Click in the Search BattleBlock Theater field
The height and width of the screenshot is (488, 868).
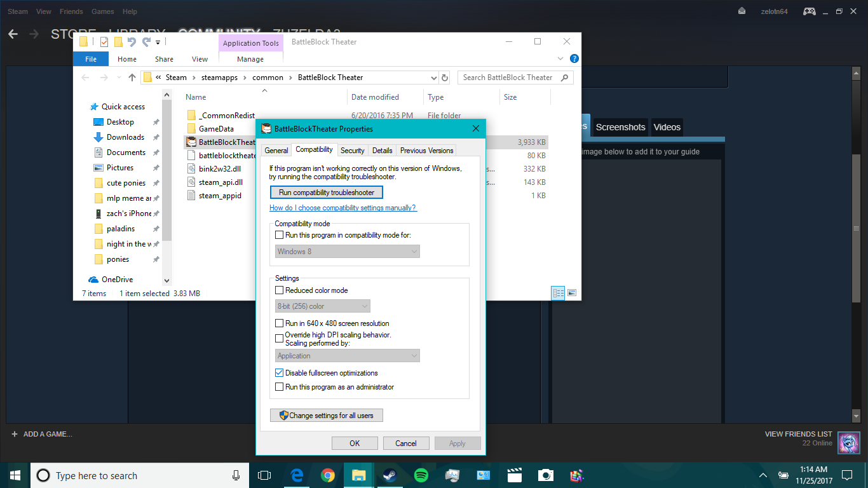[515, 78]
